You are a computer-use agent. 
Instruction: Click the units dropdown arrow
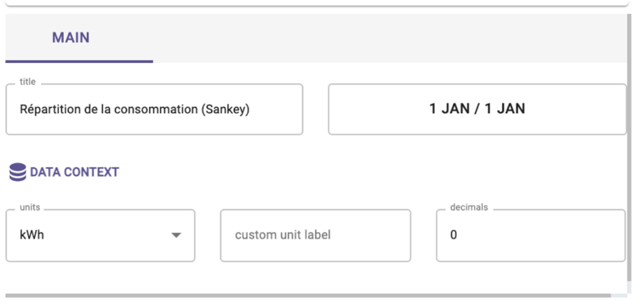(x=176, y=235)
